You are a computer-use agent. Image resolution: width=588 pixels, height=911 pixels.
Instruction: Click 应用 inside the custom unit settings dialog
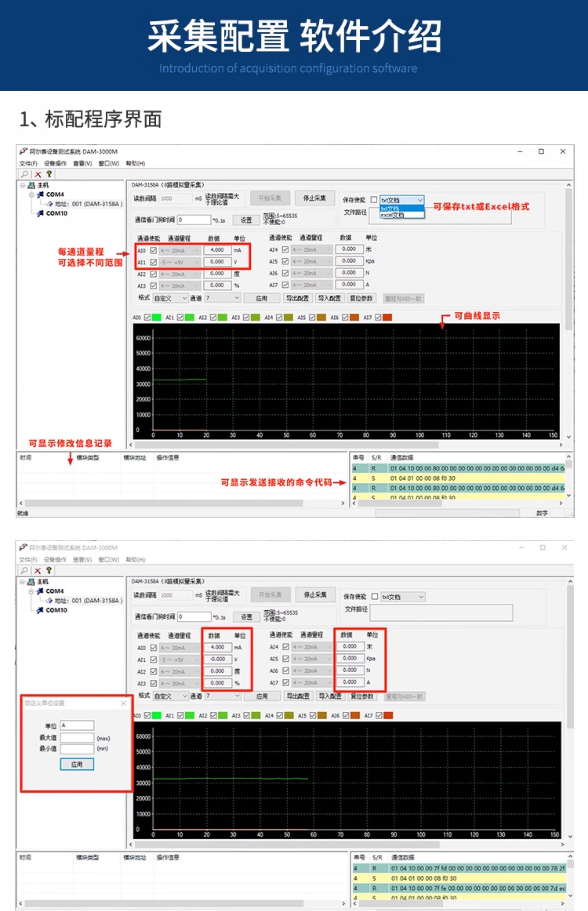click(x=77, y=764)
